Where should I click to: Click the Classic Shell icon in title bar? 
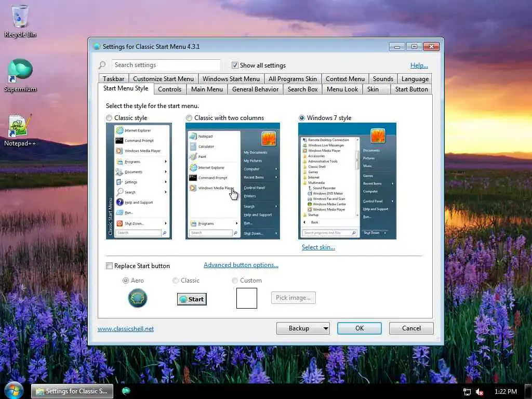[97, 46]
